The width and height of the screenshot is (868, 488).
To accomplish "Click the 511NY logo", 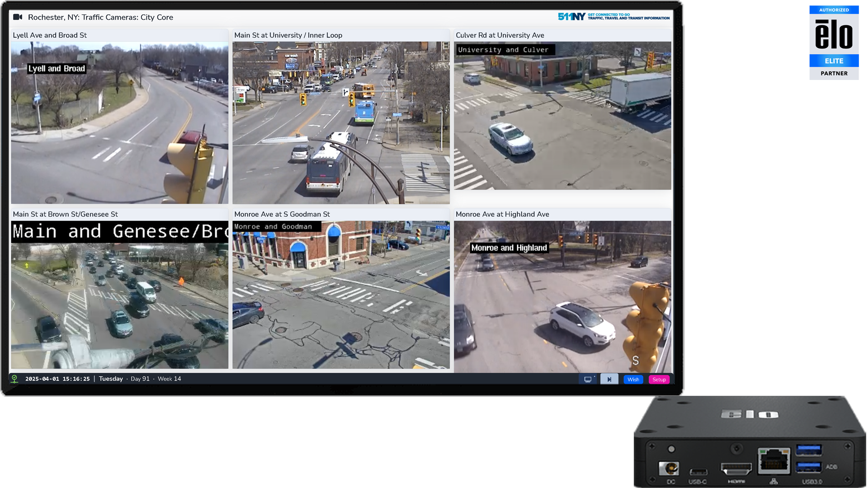I will 571,17.
